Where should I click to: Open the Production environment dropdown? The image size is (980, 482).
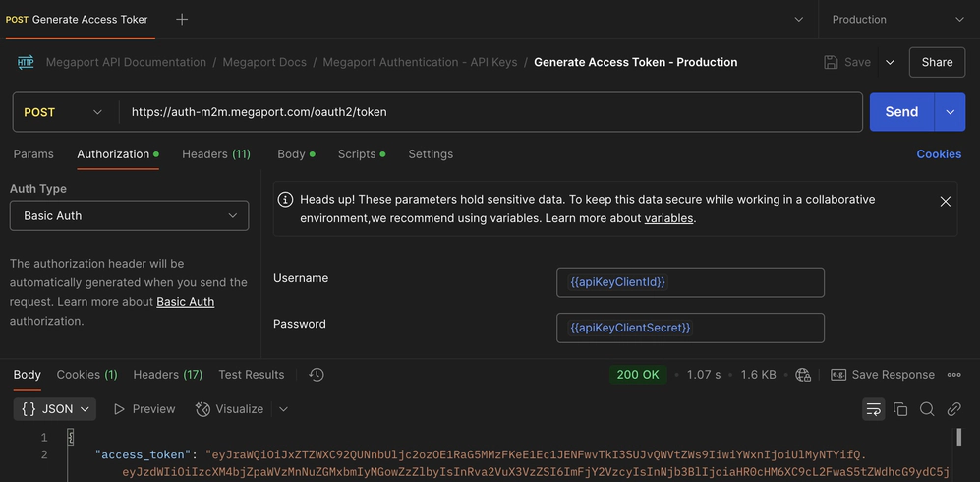click(897, 20)
